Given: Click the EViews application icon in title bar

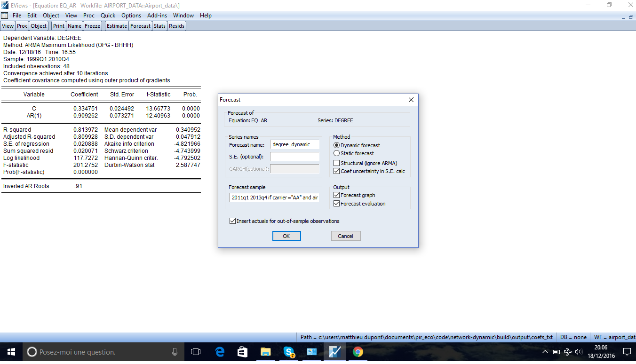Looking at the screenshot, I should [5, 5].
